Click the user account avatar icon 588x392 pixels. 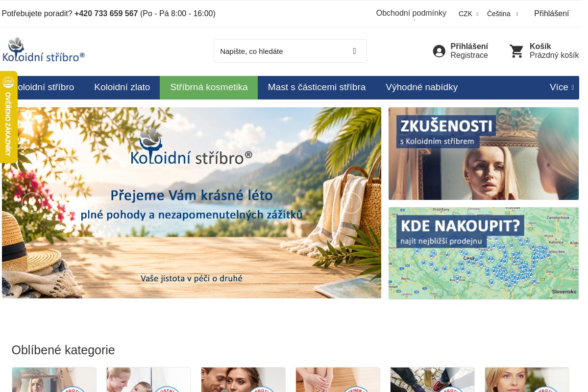pos(439,51)
